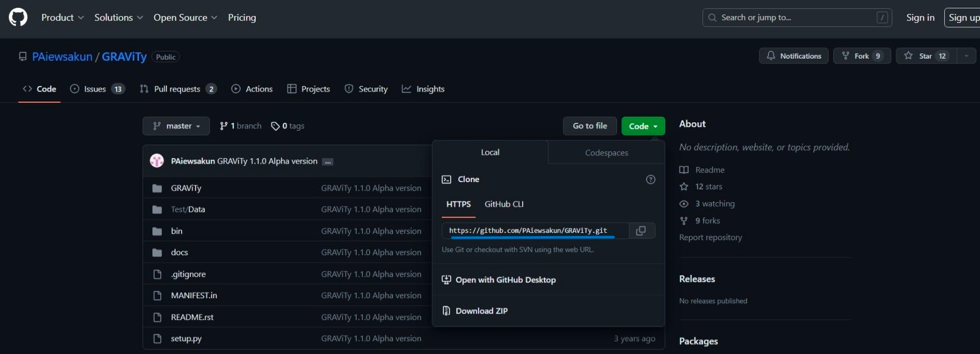Click the Readme link in About
This screenshot has height=354, width=980.
[710, 170]
